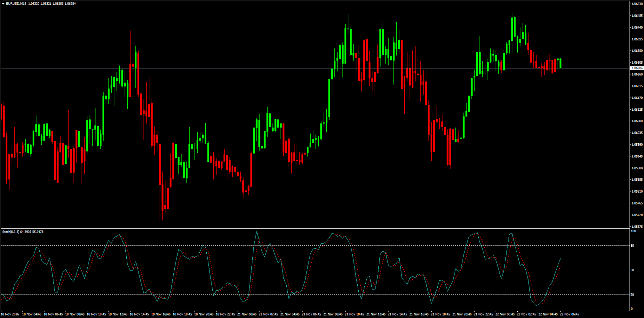
Task: Click the 18 Nov 16:45 time label
Action: [x=161, y=314]
